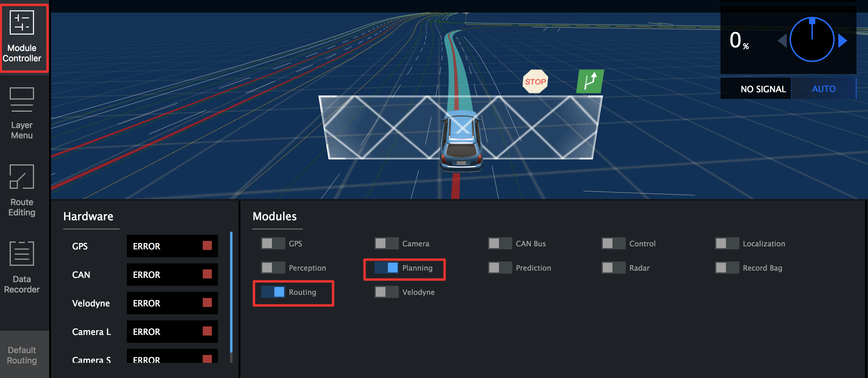The width and height of the screenshot is (868, 378).
Task: Click the left turn signal arrow
Action: pyautogui.click(x=782, y=41)
